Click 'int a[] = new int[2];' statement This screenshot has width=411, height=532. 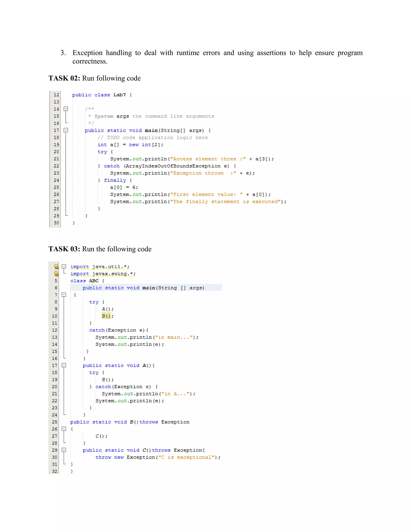pos(130,145)
